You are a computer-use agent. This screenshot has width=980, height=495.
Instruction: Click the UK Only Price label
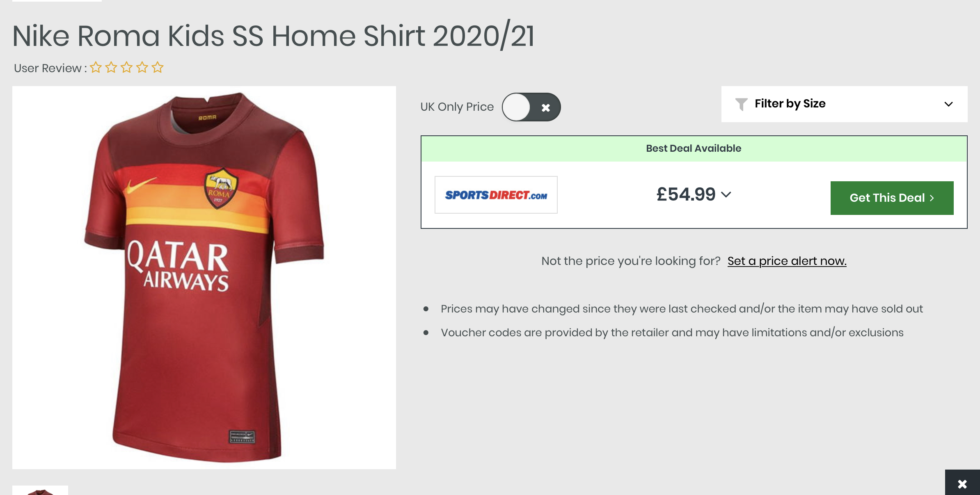pyautogui.click(x=457, y=107)
